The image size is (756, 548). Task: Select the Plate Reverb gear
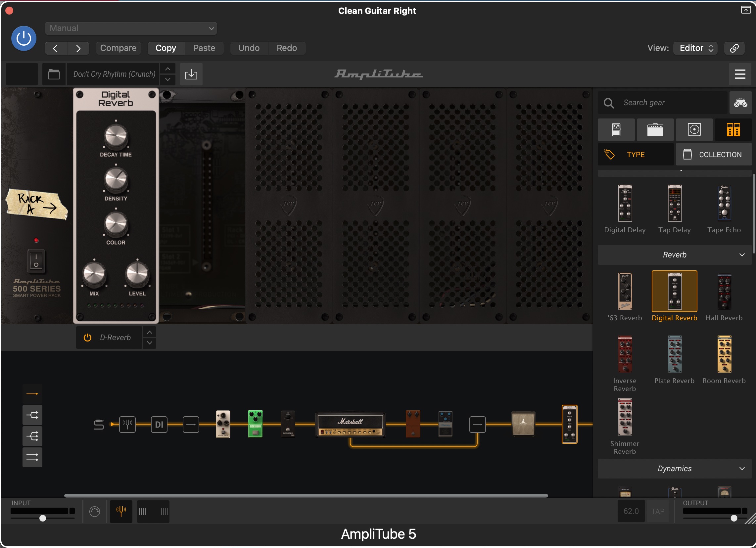(674, 360)
